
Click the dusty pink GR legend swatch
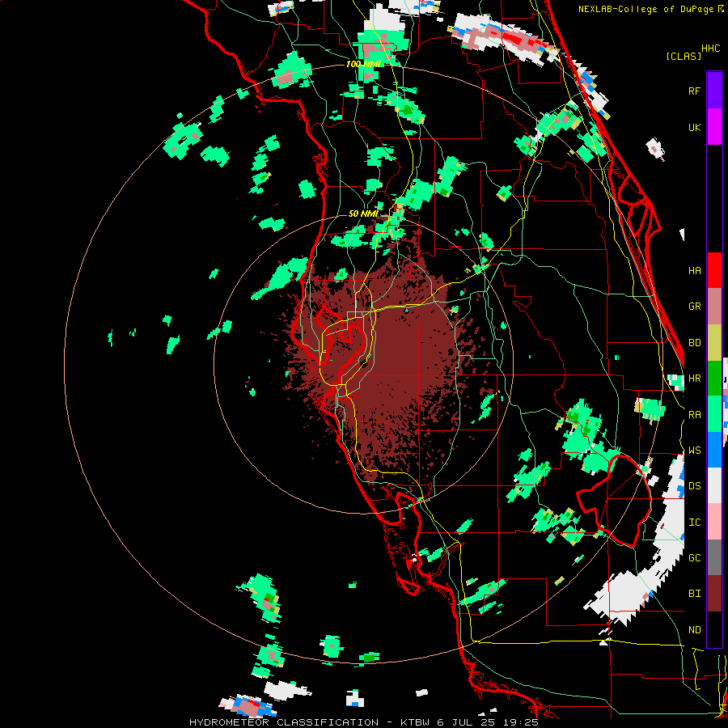click(x=714, y=307)
